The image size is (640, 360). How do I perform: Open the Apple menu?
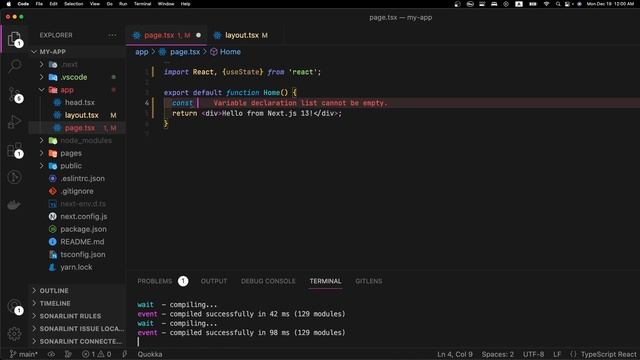tap(8, 4)
